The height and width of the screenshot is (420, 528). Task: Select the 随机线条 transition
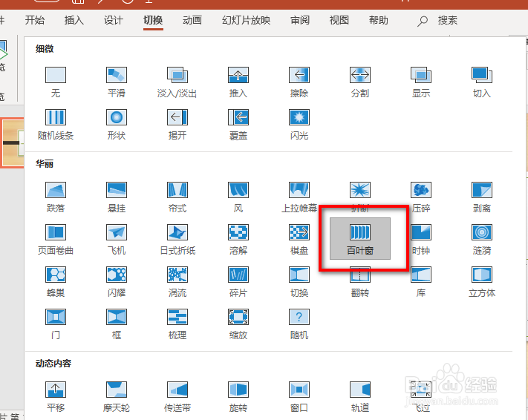56,125
